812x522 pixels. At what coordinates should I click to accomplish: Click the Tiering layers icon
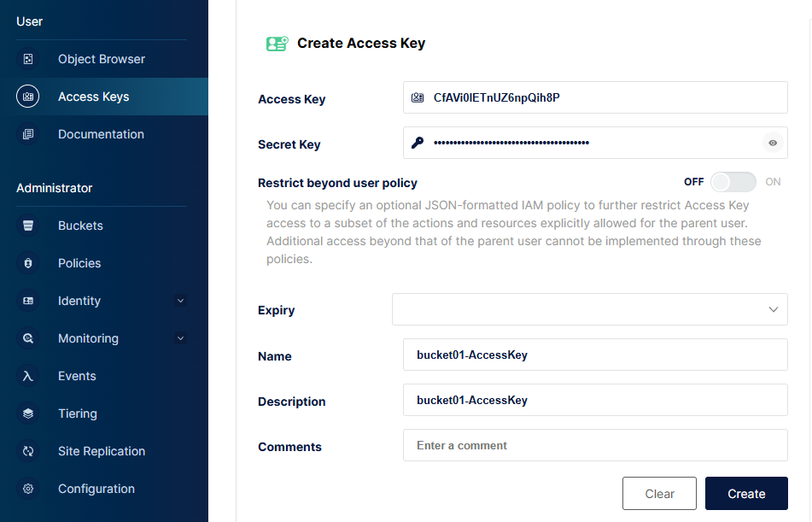tap(28, 413)
